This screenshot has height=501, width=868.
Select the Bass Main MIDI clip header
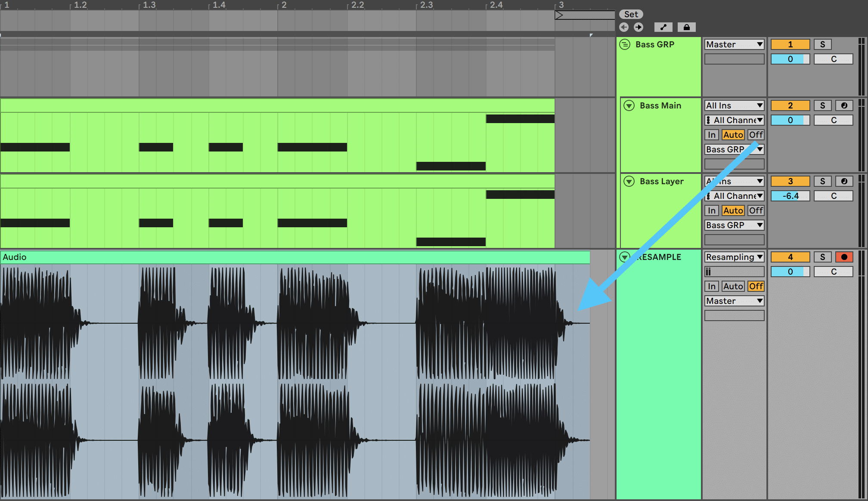pos(277,106)
